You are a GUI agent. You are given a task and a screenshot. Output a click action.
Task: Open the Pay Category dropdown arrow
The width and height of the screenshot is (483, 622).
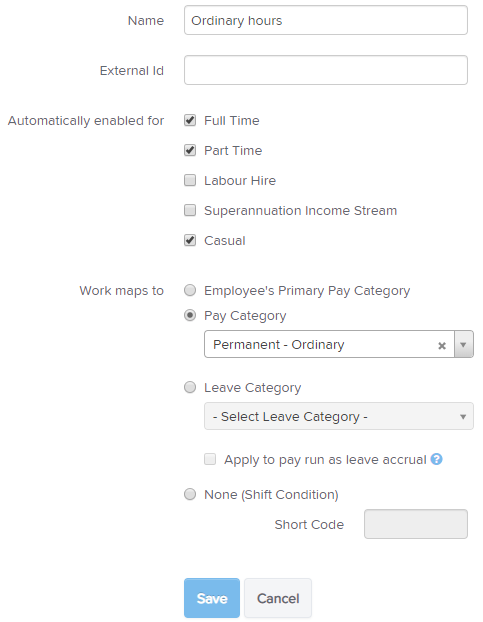(463, 344)
